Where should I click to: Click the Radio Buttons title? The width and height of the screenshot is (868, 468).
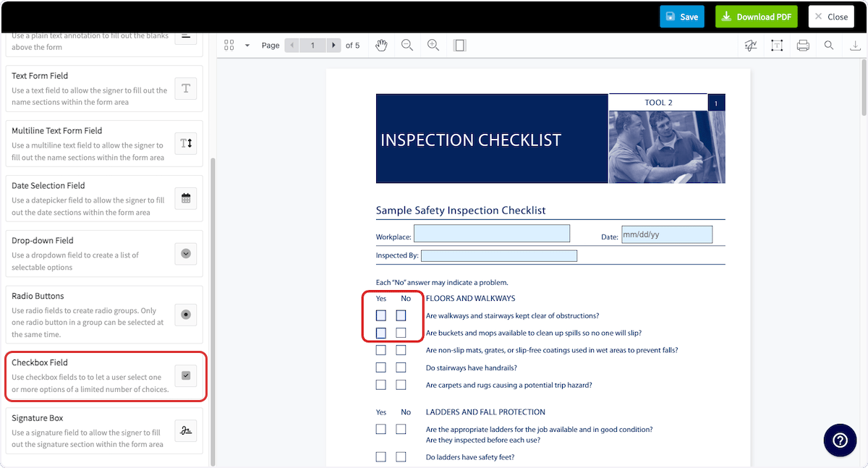pos(38,296)
